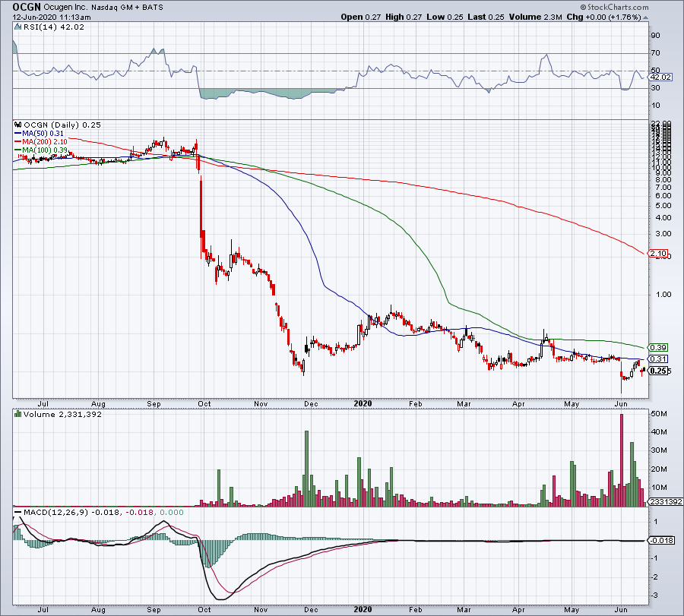Click the 0.31 price tag on right axis

658,359
